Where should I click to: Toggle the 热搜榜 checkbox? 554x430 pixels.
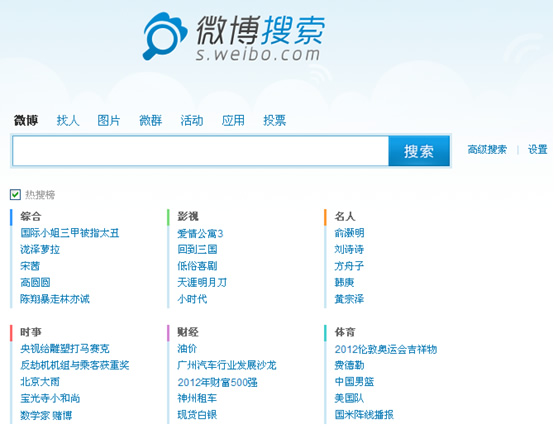click(15, 194)
